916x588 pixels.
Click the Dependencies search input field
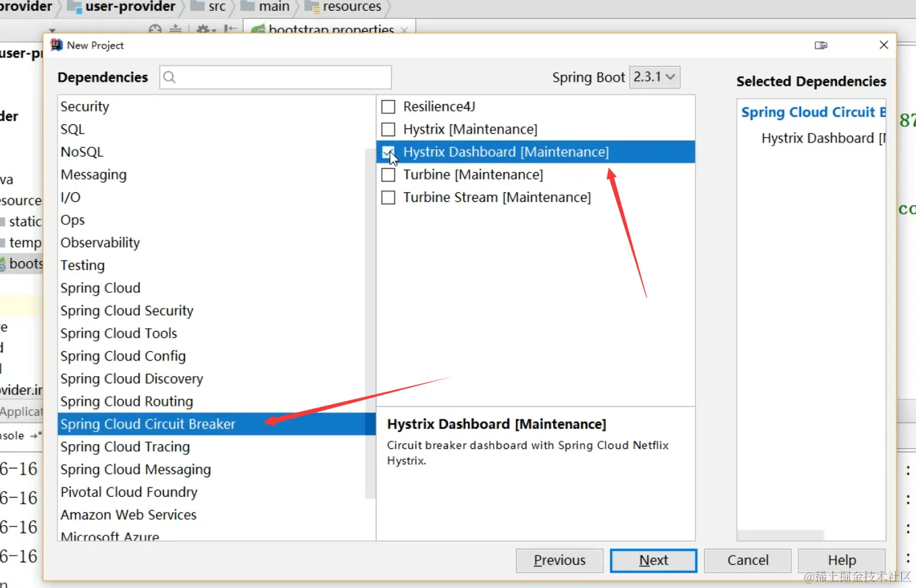pos(276,78)
